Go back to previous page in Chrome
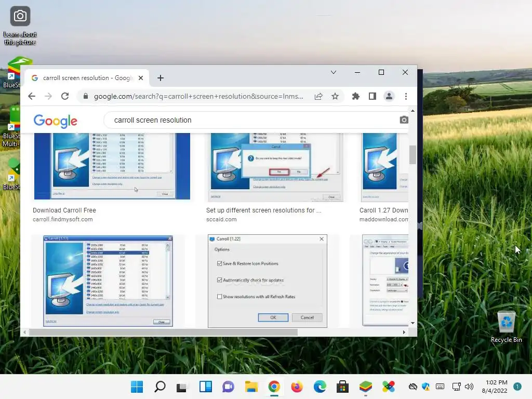Viewport: 532px width, 399px height. (32, 96)
